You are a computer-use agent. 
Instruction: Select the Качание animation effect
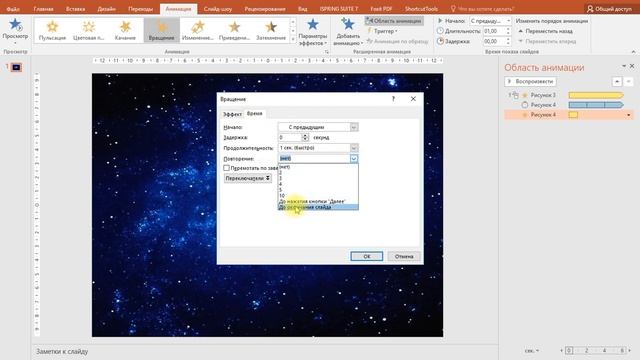pos(125,30)
